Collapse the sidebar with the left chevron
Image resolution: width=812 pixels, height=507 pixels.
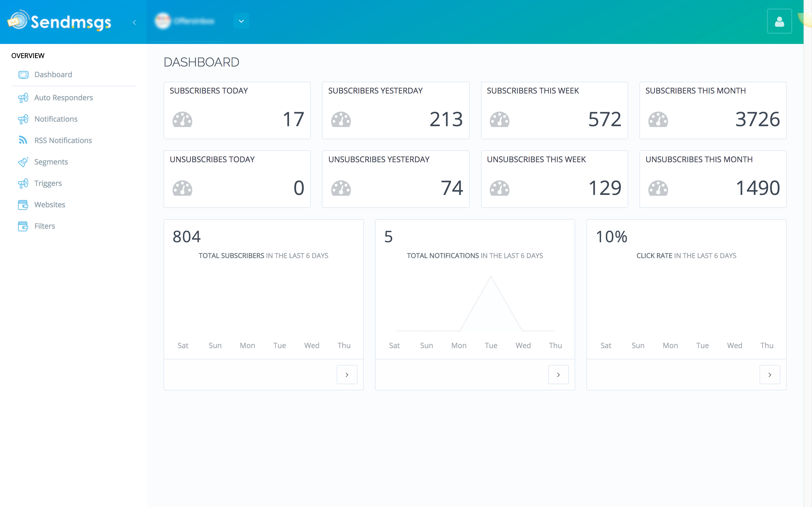point(134,23)
